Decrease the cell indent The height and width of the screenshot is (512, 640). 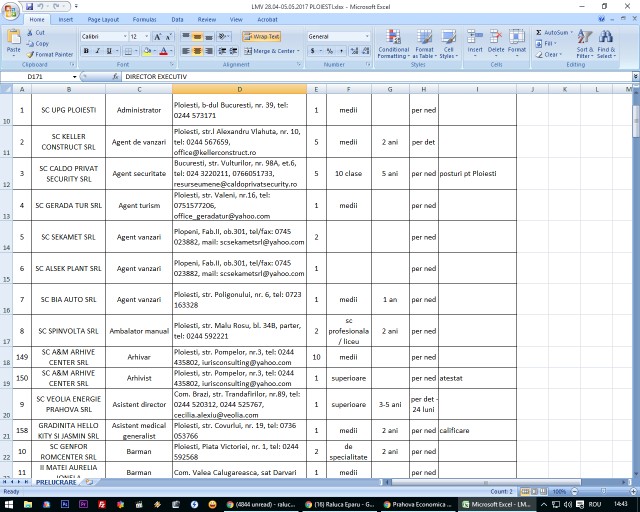222,51
